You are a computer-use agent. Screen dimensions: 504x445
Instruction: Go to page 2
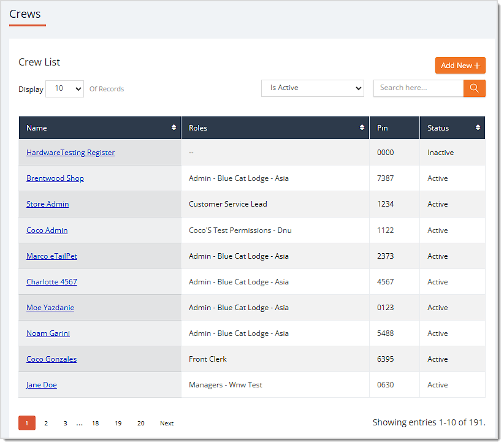(46, 423)
